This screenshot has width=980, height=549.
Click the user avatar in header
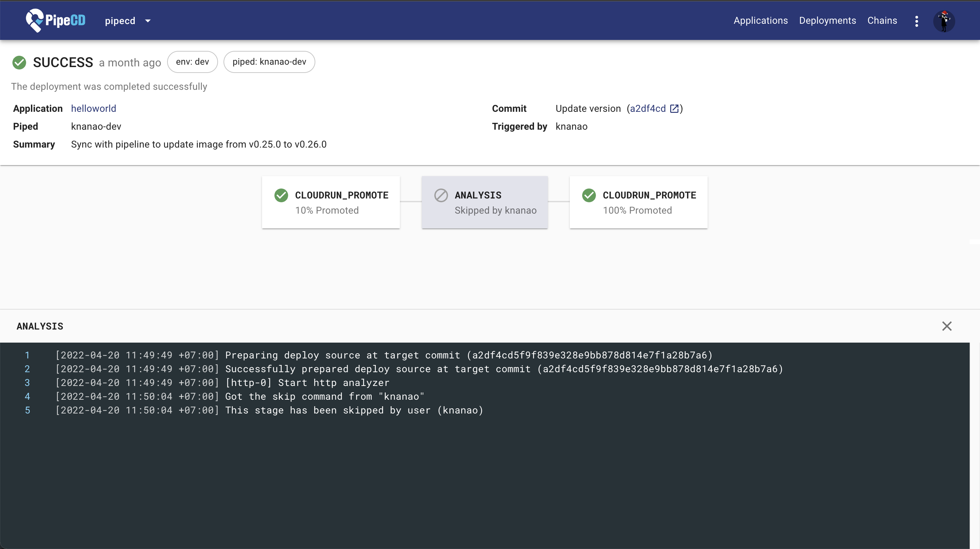[x=944, y=21]
